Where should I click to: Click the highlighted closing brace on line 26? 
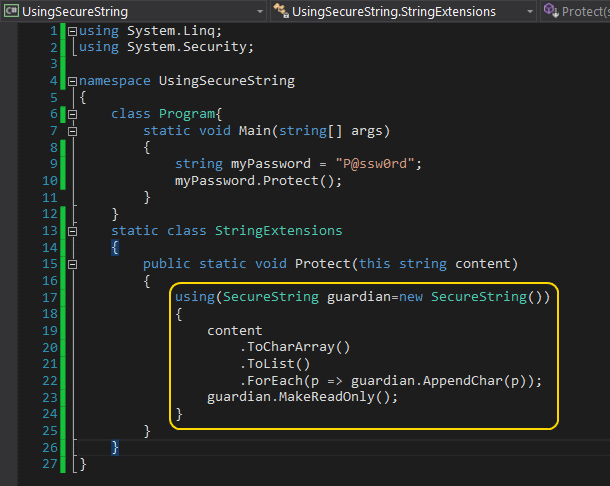pos(115,447)
